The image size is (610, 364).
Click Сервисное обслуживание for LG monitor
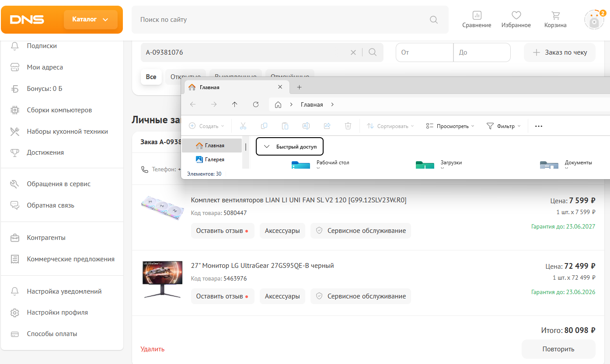coord(361,296)
